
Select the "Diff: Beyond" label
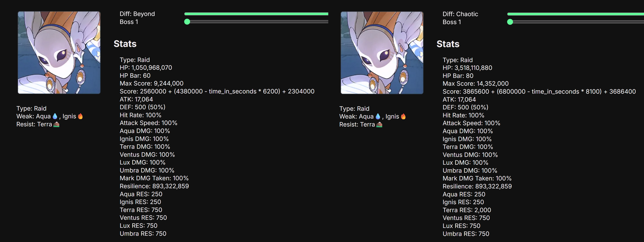(137, 14)
